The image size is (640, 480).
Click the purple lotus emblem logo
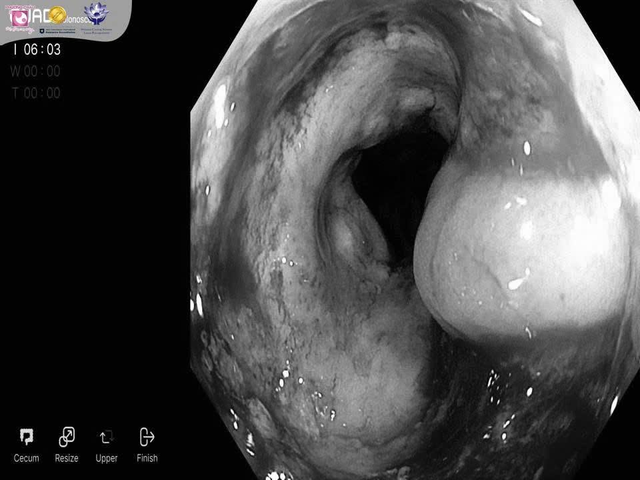tap(96, 13)
